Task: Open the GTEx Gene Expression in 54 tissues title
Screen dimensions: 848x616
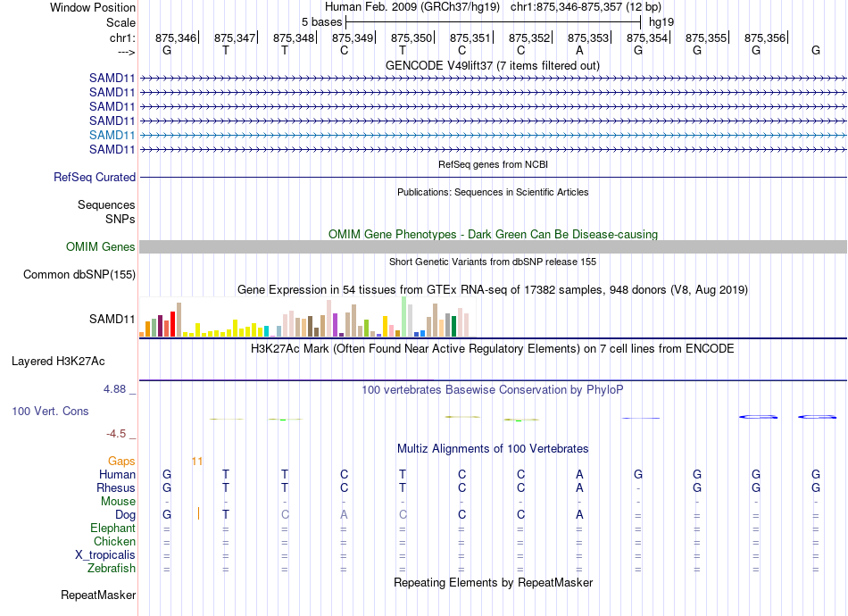Action: click(x=493, y=290)
